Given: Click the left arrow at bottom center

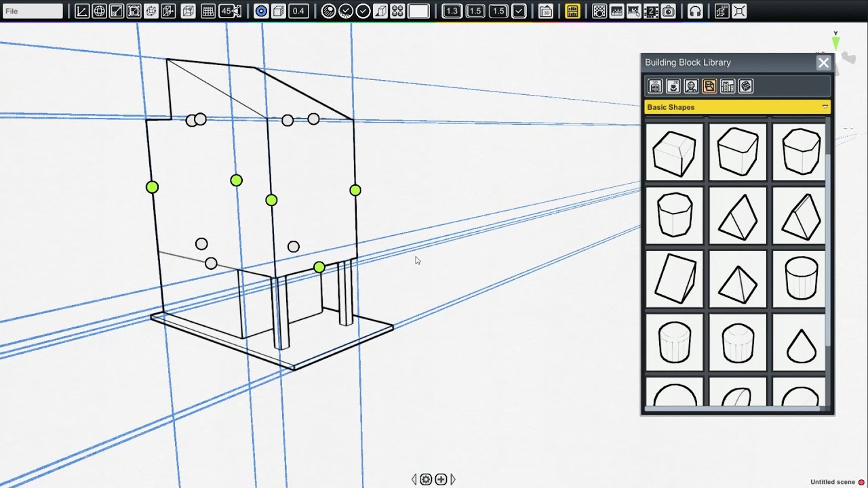Looking at the screenshot, I should [x=414, y=479].
